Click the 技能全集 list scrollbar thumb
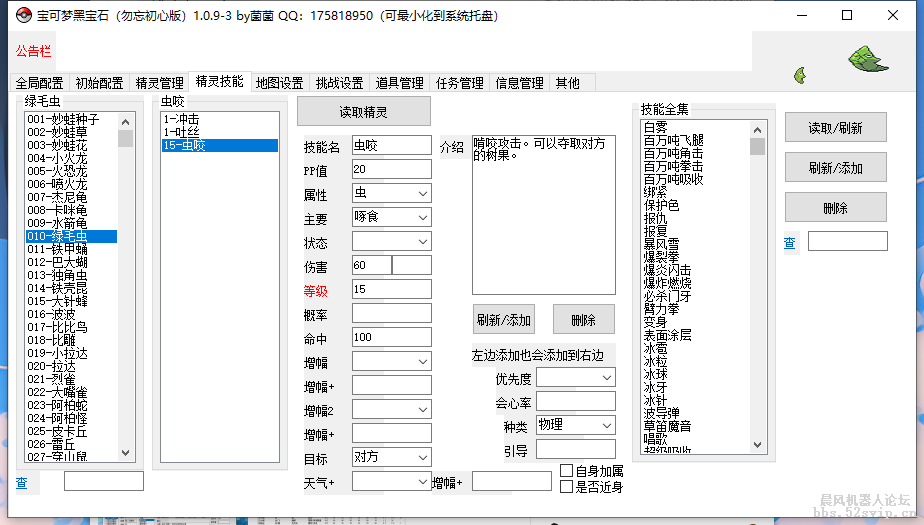924x525 pixels. coord(758,146)
